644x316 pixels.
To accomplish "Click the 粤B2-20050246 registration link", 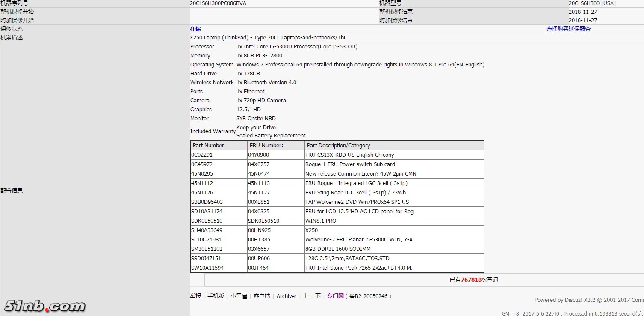I will coord(368,296).
